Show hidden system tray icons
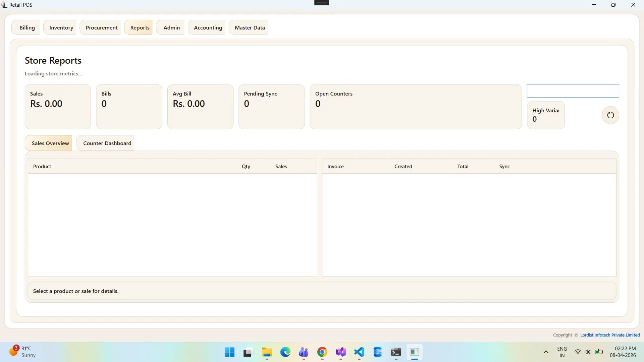644x362 pixels. [546, 352]
